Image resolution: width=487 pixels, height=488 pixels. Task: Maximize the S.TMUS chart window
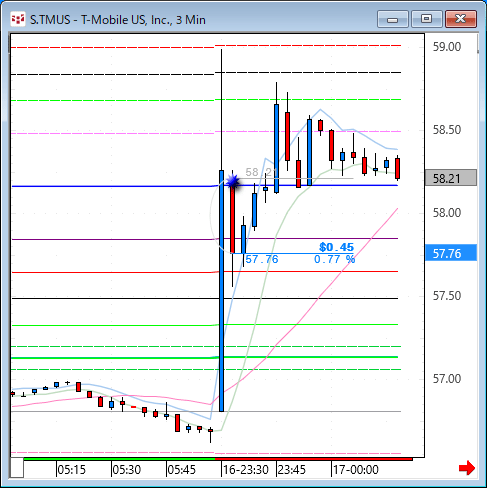(x=426, y=19)
